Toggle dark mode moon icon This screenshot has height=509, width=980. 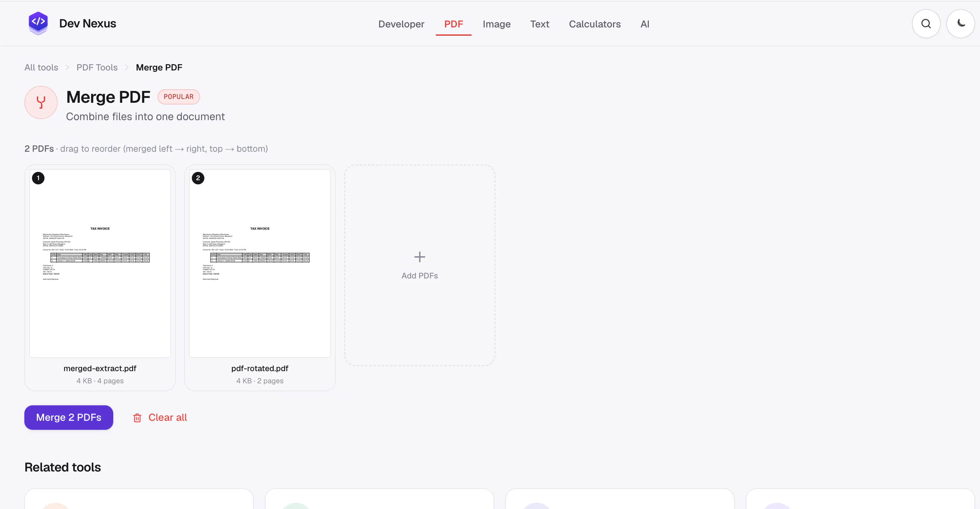pos(961,24)
